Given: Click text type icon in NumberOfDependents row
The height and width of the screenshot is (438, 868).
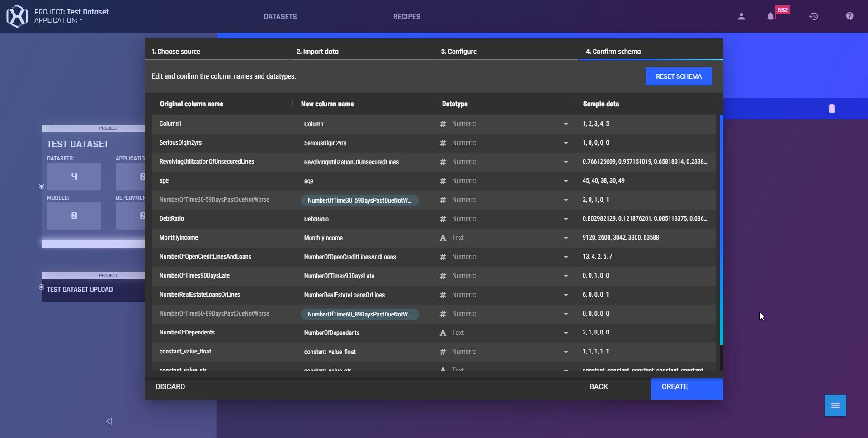Looking at the screenshot, I should [443, 333].
